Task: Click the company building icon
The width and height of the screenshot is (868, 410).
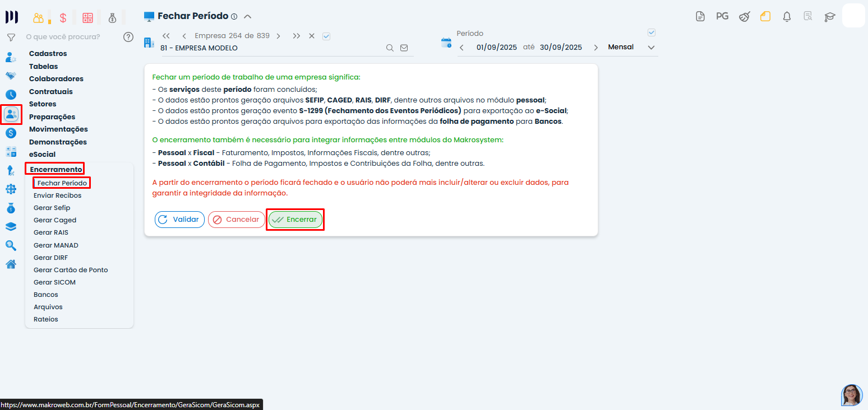Action: click(x=149, y=43)
